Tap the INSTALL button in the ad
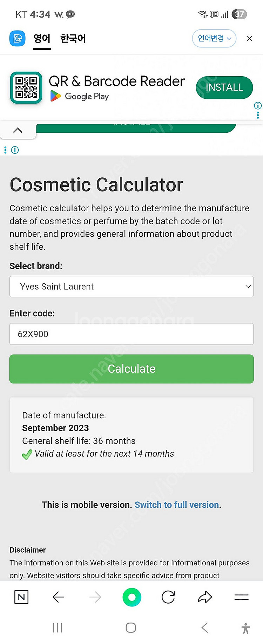The height and width of the screenshot is (644, 263). tap(224, 87)
